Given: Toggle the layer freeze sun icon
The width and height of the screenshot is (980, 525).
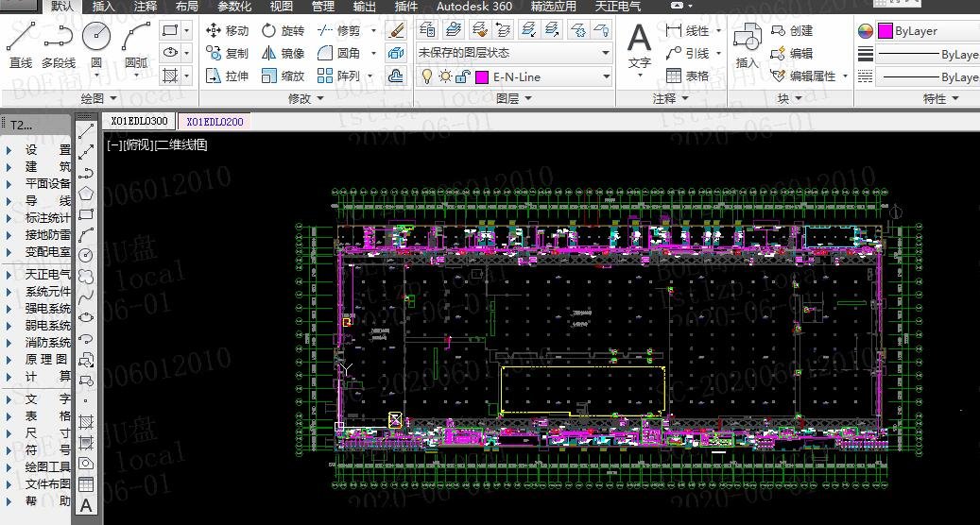Looking at the screenshot, I should 445,76.
